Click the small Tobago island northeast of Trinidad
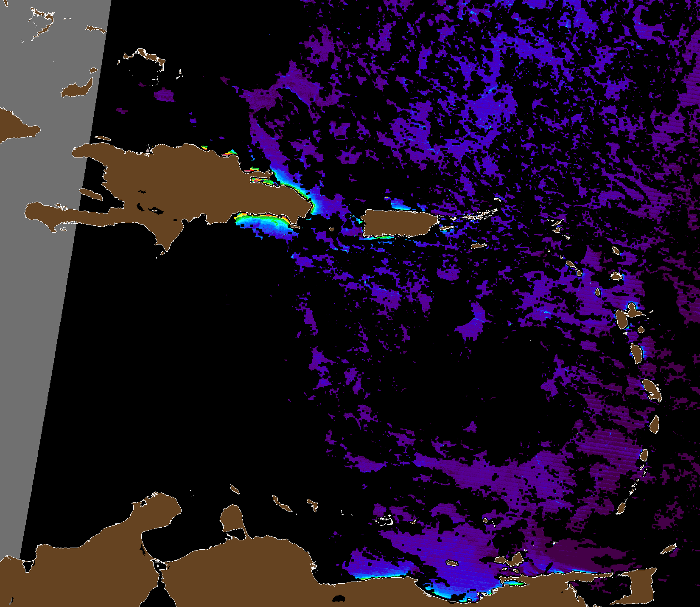The height and width of the screenshot is (607, 700). pos(668,549)
